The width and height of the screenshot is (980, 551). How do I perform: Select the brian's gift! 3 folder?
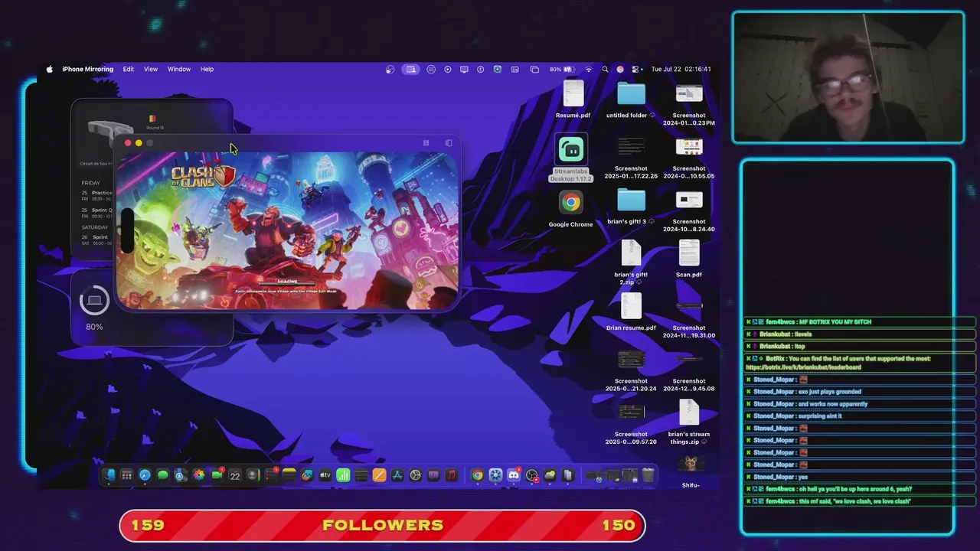tap(631, 206)
